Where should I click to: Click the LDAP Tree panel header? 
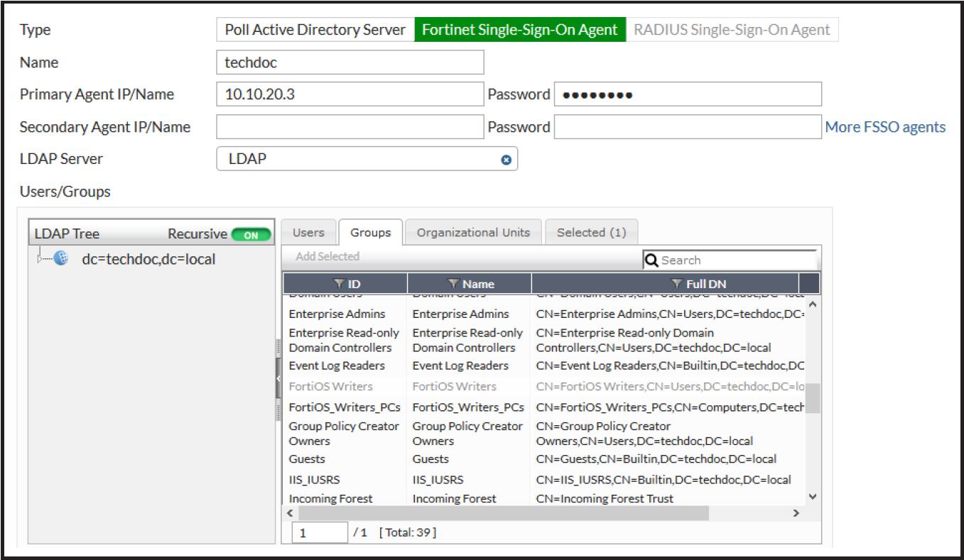coord(151,234)
